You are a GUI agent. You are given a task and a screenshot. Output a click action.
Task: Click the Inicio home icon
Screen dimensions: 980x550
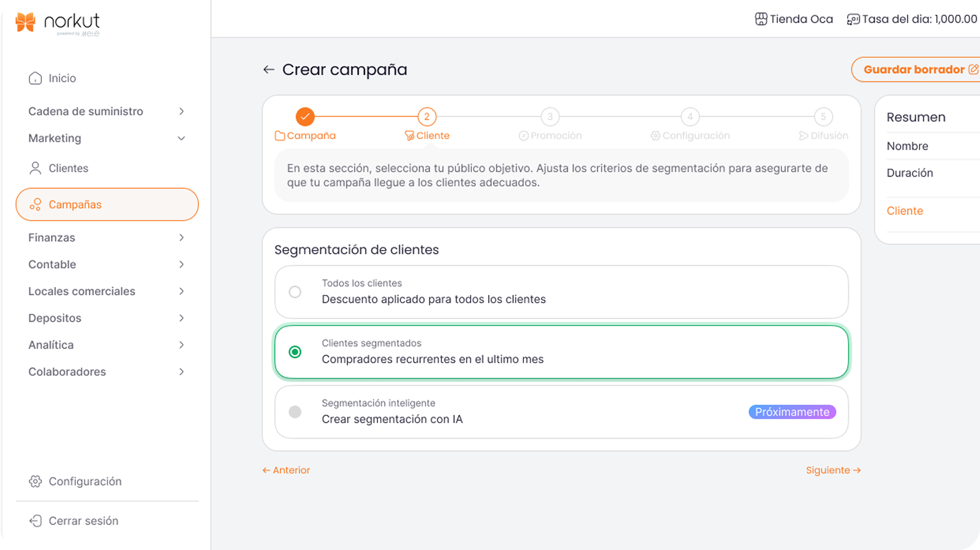[x=35, y=78]
